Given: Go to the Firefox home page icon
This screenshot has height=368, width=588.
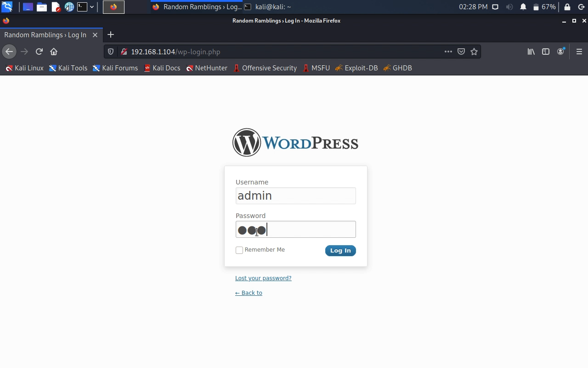Looking at the screenshot, I should 54,52.
